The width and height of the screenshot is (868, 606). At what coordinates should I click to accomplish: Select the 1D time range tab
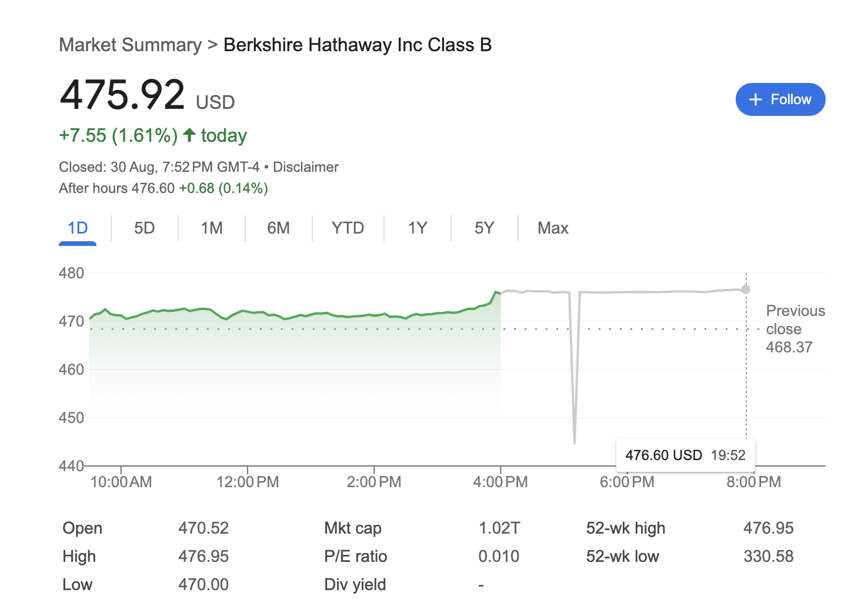pos(78,228)
